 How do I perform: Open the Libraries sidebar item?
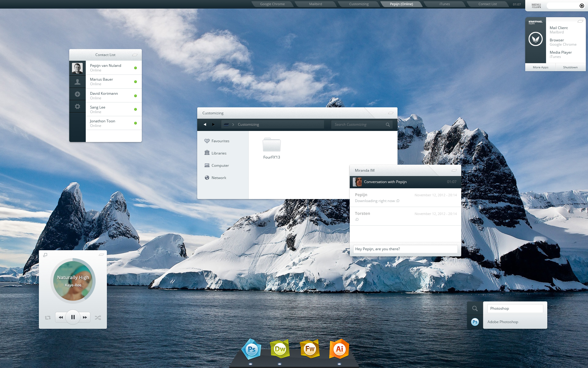(x=216, y=153)
